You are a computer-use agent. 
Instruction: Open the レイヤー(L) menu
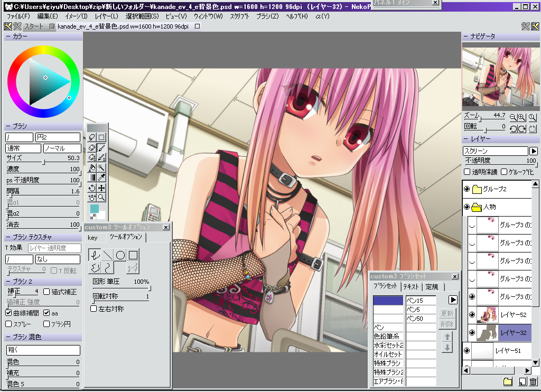[x=106, y=16]
